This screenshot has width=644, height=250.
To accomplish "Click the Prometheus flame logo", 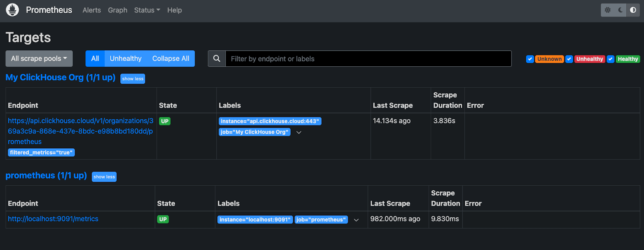I will (x=12, y=10).
